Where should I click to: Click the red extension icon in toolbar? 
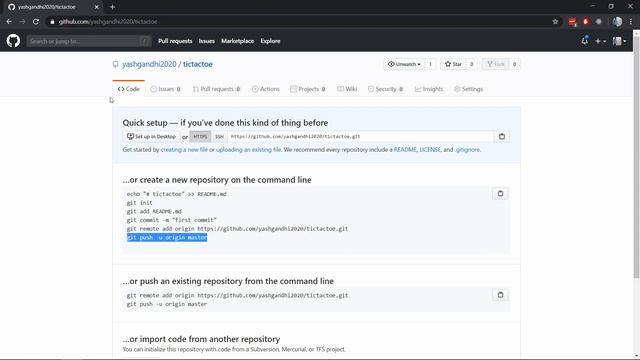pos(585,22)
